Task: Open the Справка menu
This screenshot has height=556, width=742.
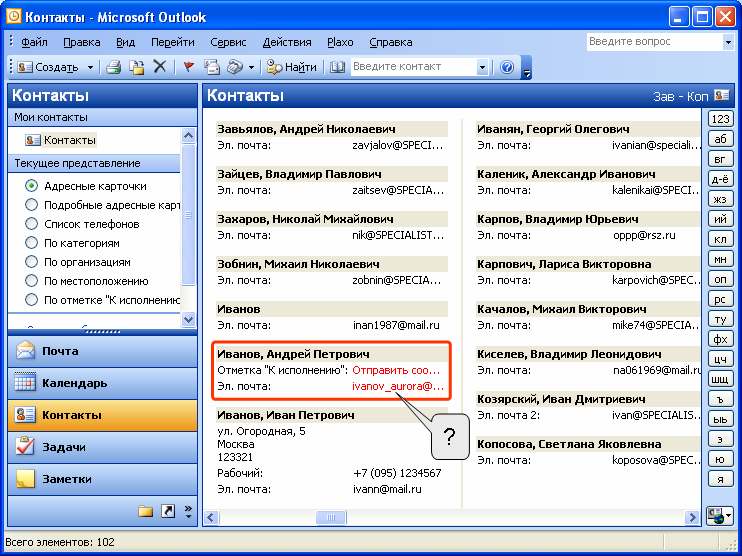Action: pyautogui.click(x=390, y=42)
